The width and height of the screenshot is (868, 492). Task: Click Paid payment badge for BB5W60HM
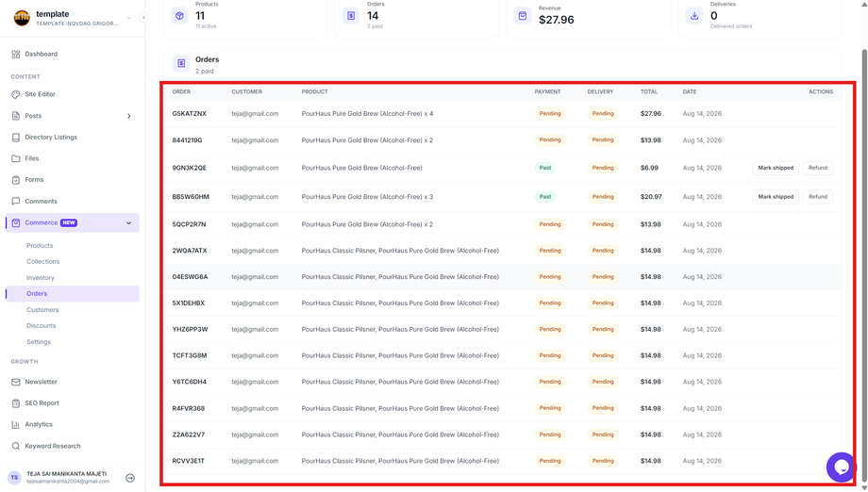pyautogui.click(x=545, y=197)
